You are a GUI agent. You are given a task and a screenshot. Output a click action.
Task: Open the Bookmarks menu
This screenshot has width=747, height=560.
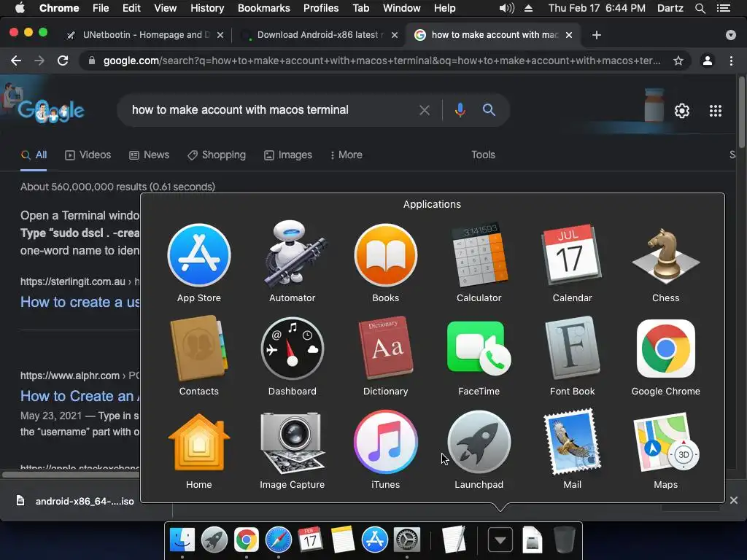tap(263, 8)
